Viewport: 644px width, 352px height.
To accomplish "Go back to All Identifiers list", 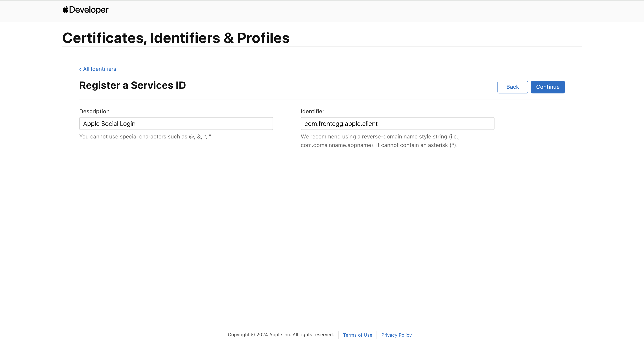I will 99,69.
